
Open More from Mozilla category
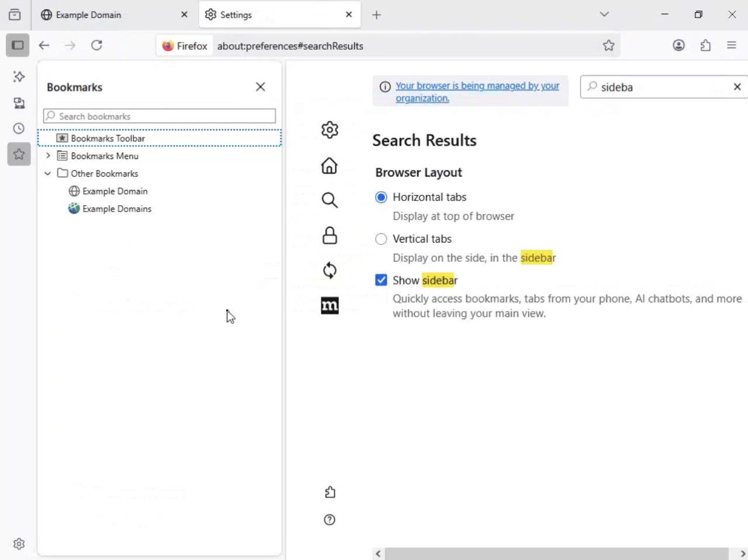pyautogui.click(x=330, y=305)
